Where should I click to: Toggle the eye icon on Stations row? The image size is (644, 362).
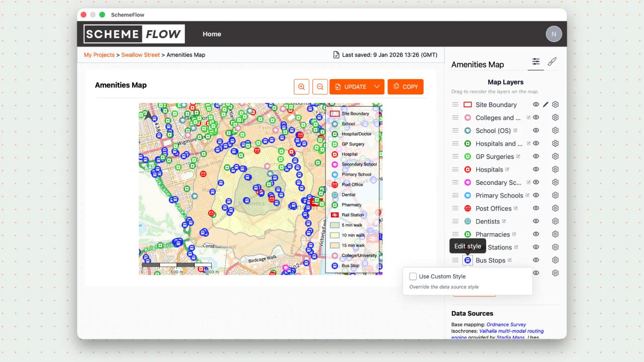536,247
